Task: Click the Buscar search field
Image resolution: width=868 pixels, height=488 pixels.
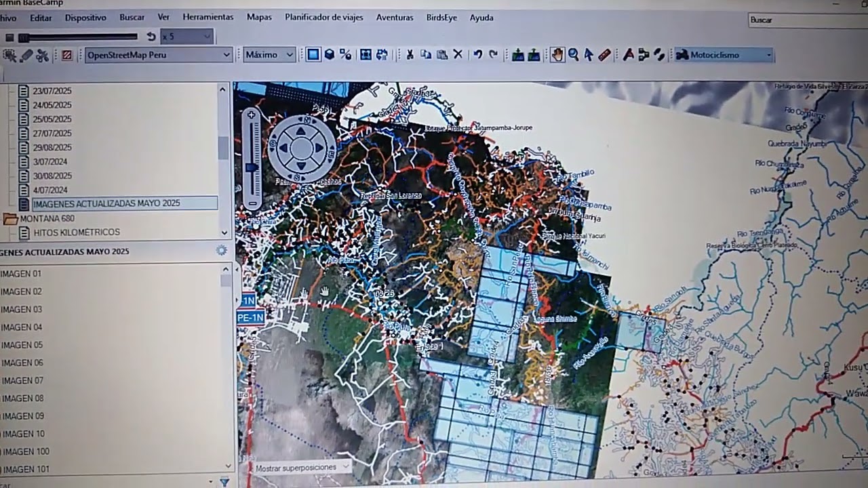Action: (807, 20)
